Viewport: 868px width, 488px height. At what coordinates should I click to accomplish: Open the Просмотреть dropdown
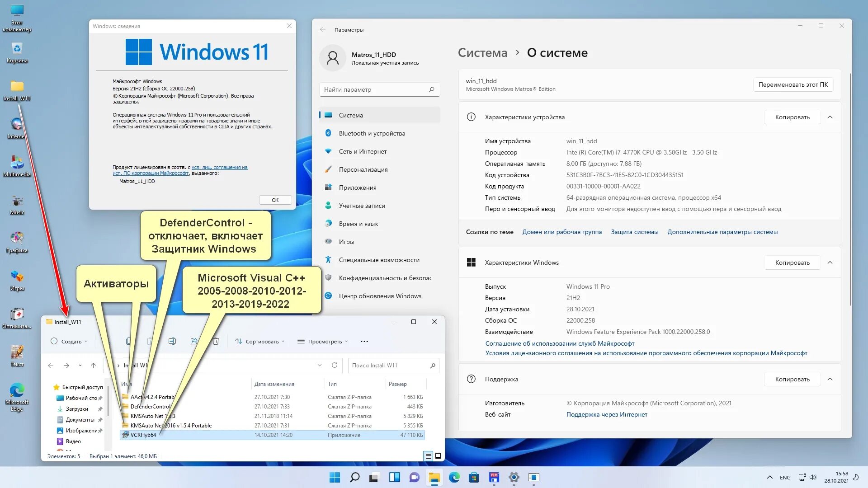point(323,342)
